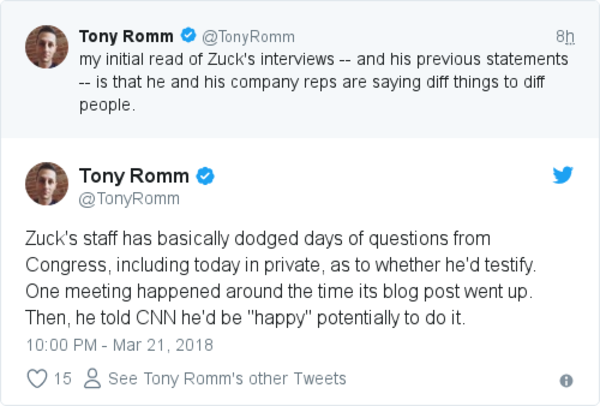Click the like count '15'
Image resolution: width=600 pixels, height=406 pixels.
[x=62, y=379]
